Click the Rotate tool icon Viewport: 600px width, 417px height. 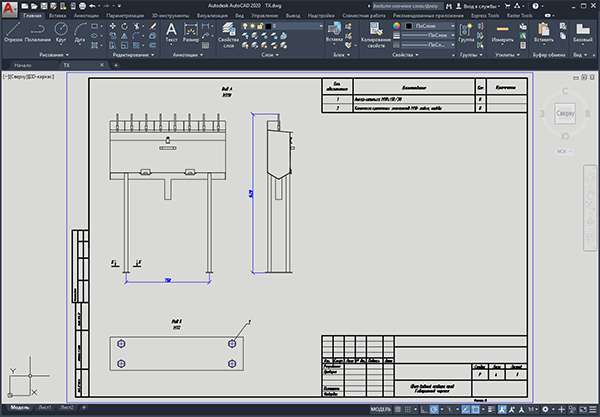coord(125,26)
